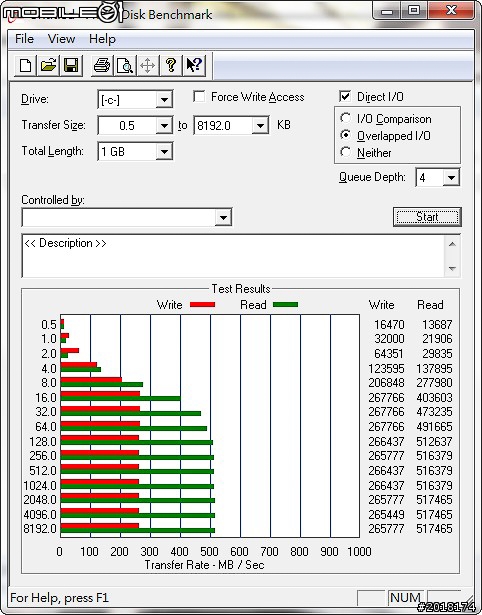Print results with the printer icon
The image size is (482, 615).
pyautogui.click(x=102, y=65)
